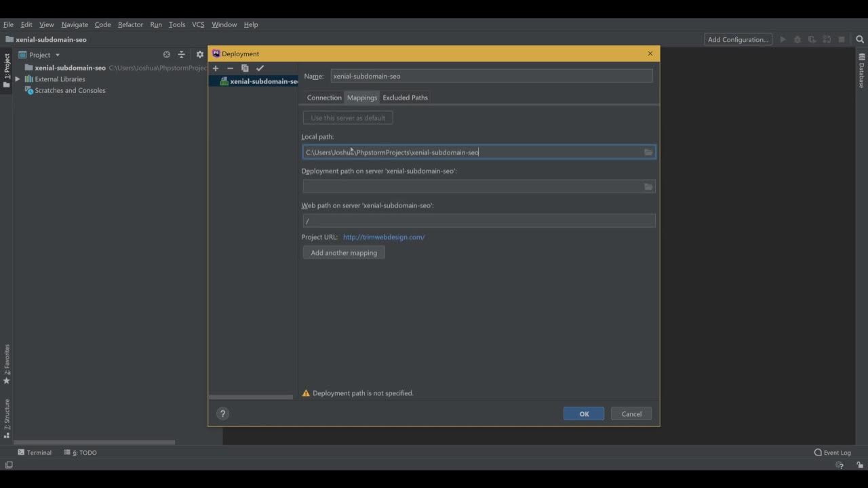Browse deployment path folder icon
Screen dimensions: 868x488
648,186
